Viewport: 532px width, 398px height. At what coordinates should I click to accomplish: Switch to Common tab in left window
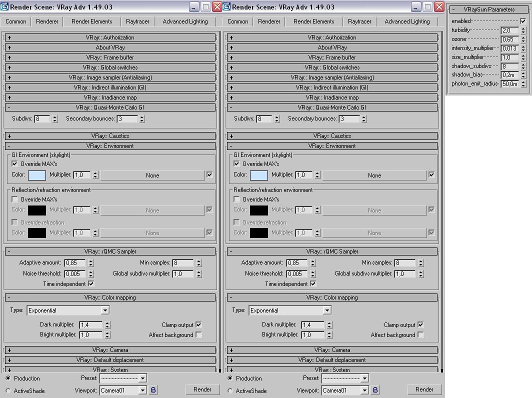(15, 21)
